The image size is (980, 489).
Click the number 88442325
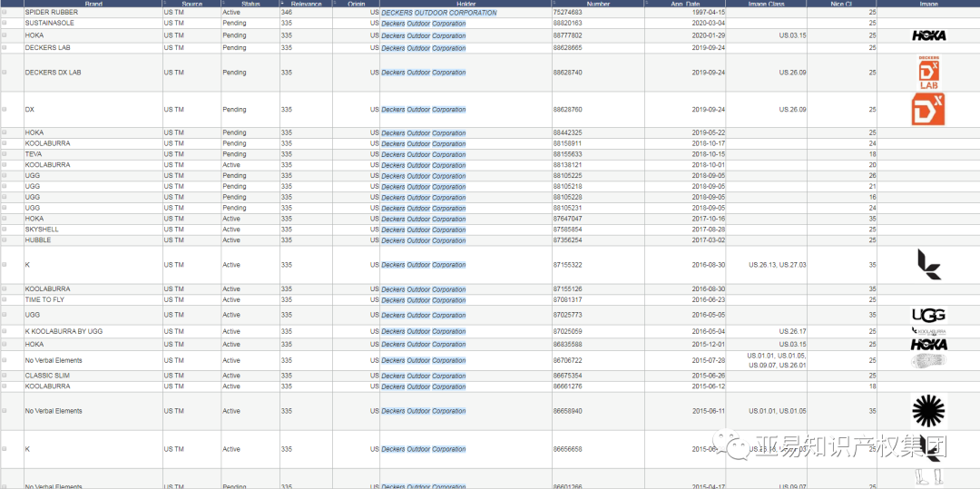567,133
